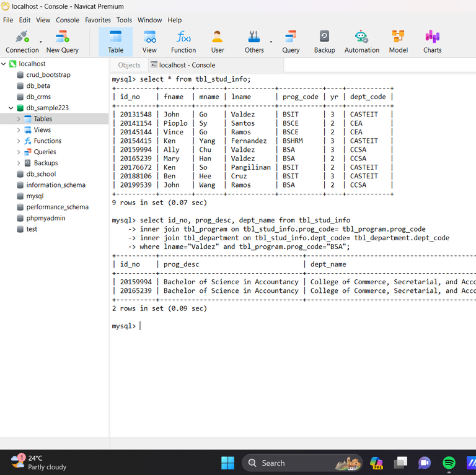Click the Pangilinan lname cell

tap(251, 167)
